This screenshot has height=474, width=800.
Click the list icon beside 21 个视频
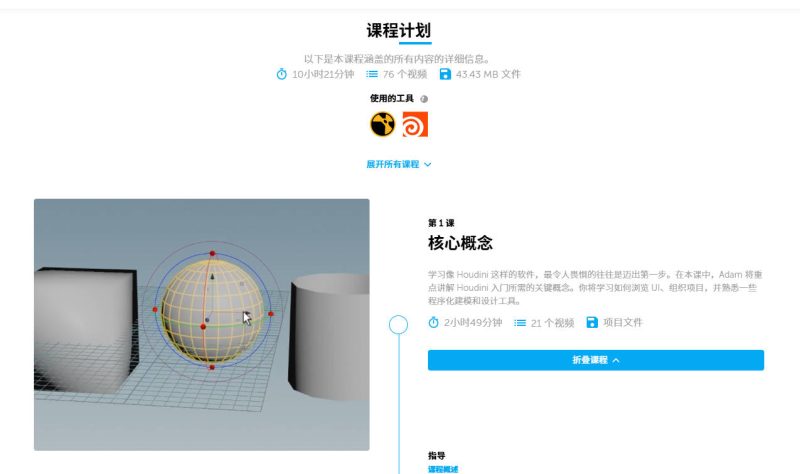tap(520, 323)
